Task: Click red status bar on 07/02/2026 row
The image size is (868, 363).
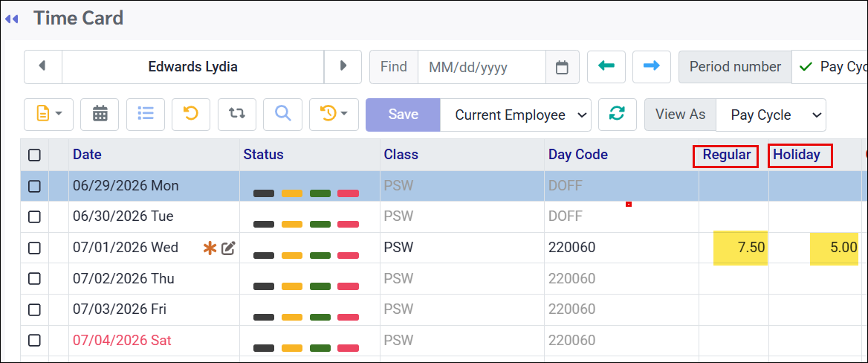Action: 349,286
